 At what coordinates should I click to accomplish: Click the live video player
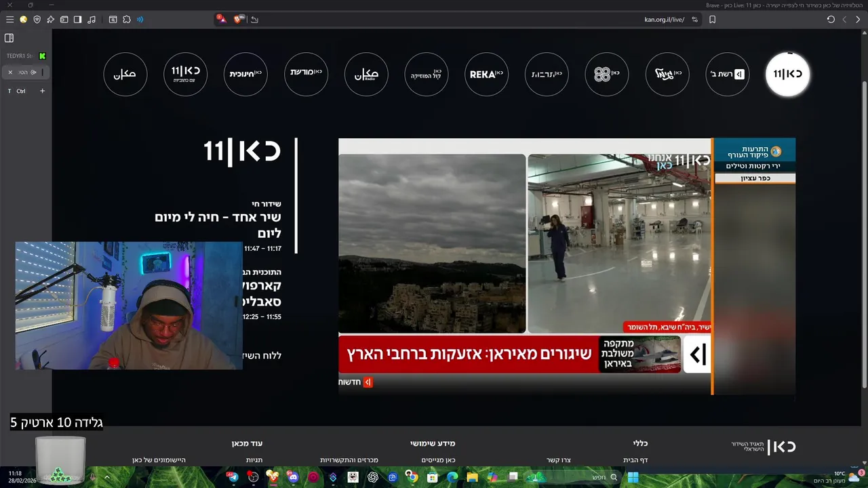(567, 266)
